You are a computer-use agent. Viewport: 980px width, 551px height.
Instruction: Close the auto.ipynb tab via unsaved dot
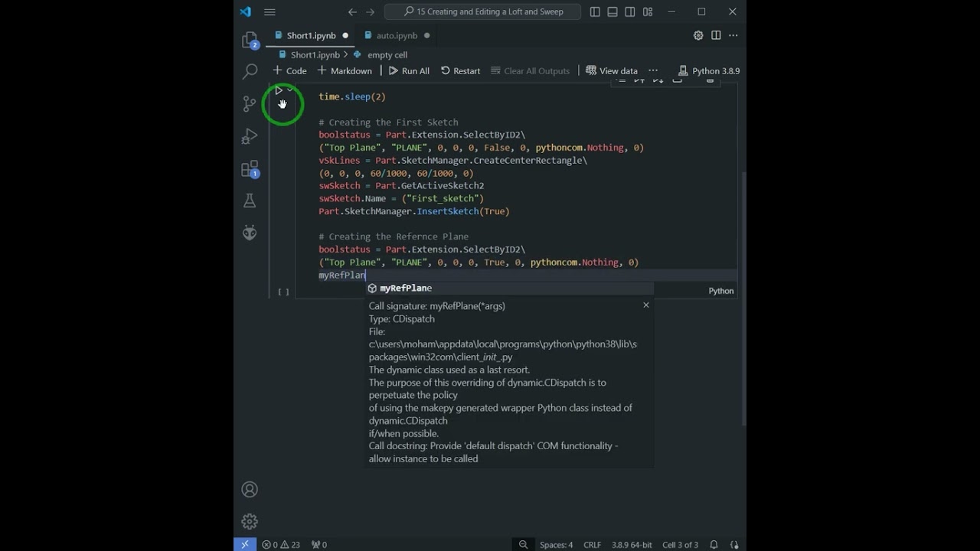point(426,35)
